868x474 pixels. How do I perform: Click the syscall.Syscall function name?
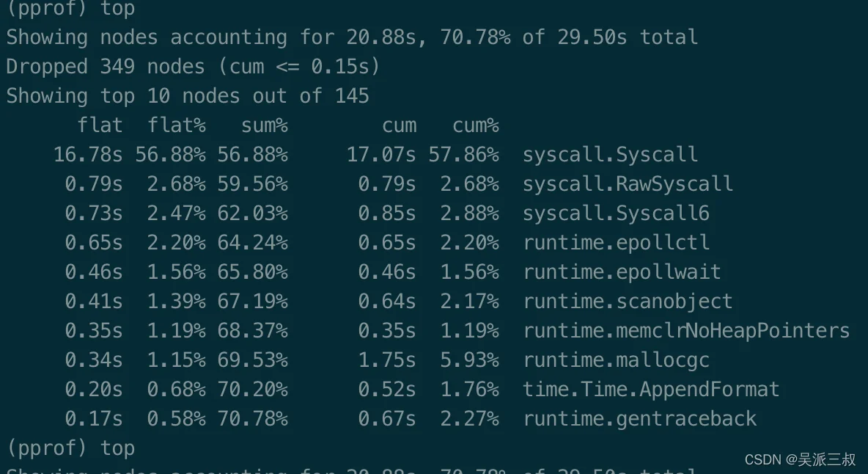610,154
